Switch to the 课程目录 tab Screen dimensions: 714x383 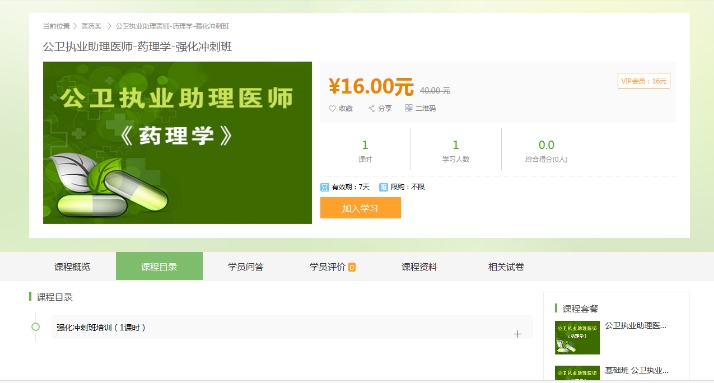coord(159,267)
